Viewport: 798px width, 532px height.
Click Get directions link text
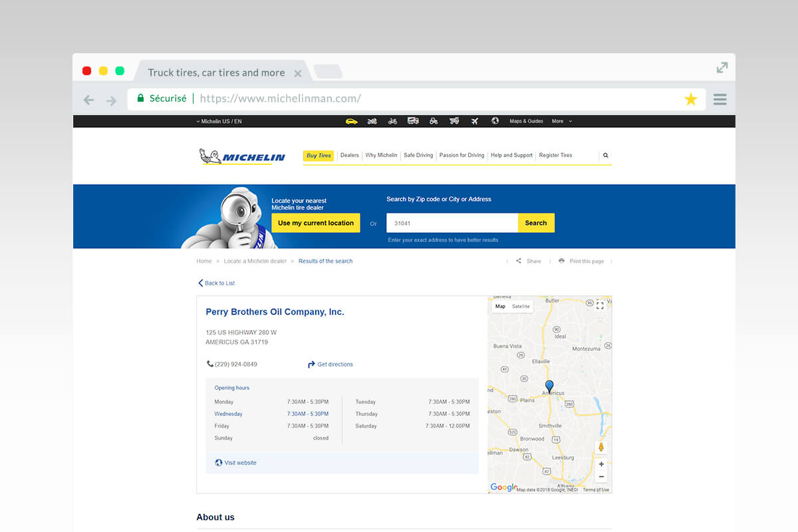click(335, 364)
